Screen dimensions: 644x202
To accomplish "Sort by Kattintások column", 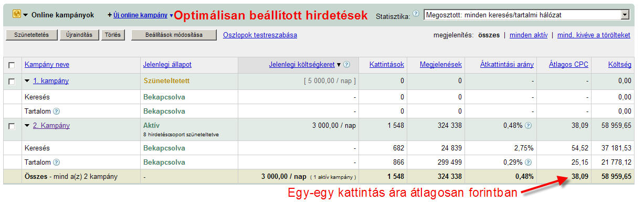I will coord(387,65).
